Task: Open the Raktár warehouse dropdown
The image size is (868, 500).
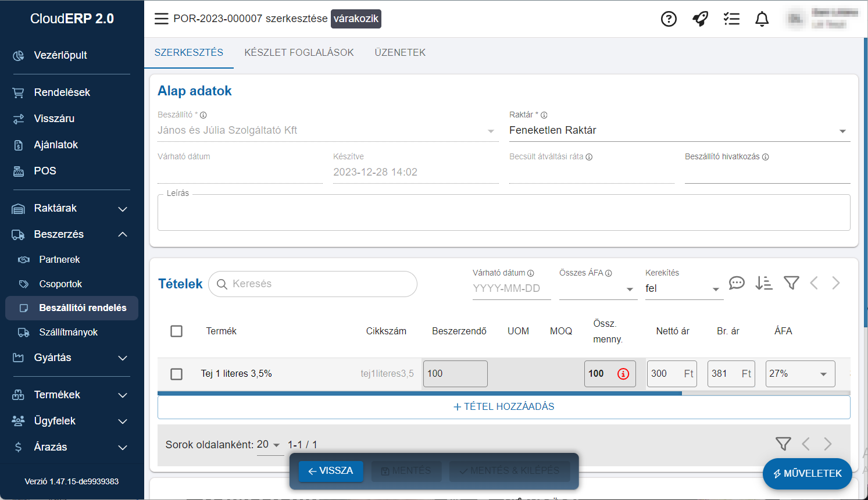Action: (679, 131)
